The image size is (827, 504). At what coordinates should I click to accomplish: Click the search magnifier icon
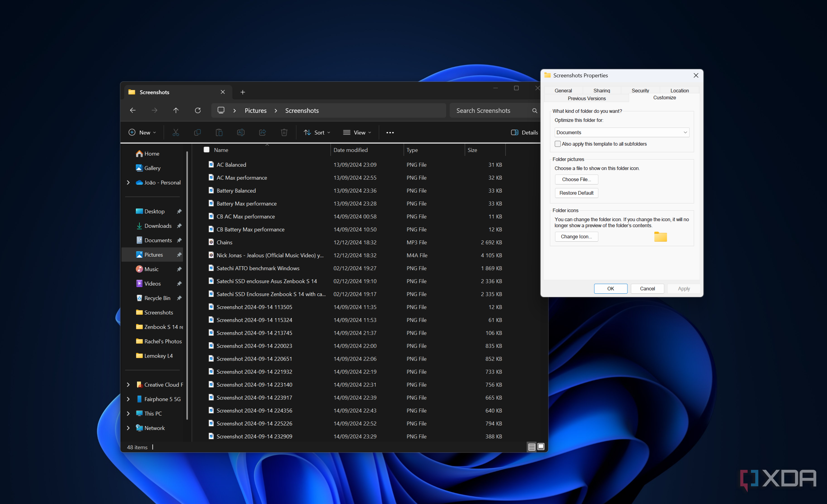coord(535,111)
